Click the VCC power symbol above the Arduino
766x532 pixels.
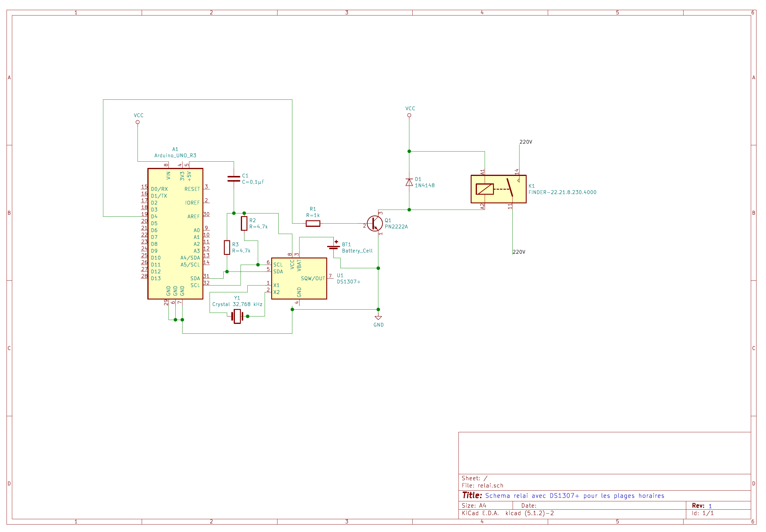pos(138,122)
